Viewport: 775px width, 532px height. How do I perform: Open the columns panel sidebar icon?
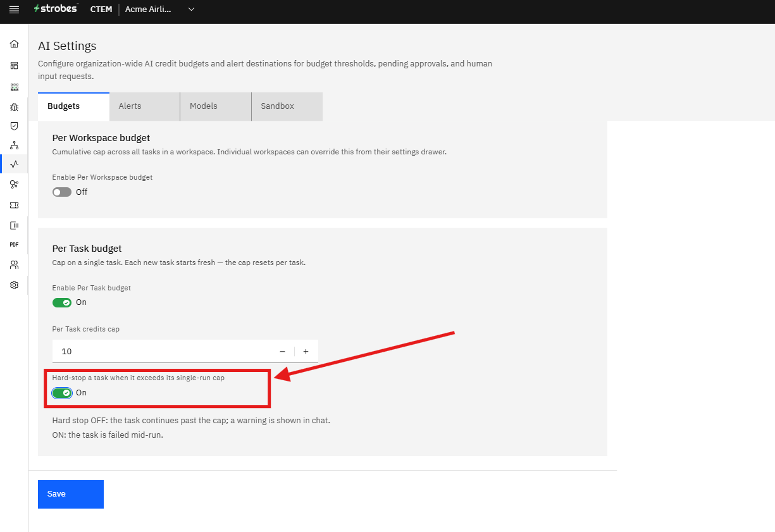[14, 225]
